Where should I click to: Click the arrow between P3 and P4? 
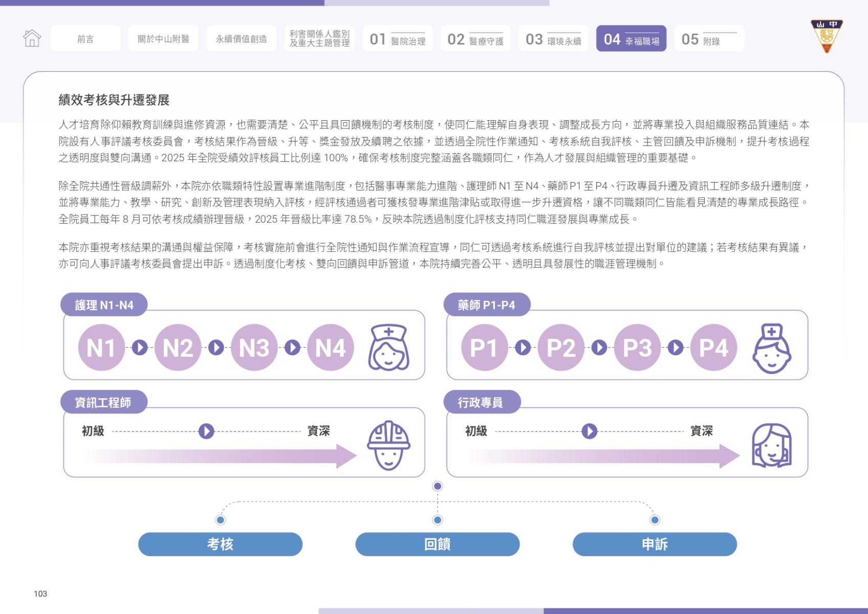[675, 347]
